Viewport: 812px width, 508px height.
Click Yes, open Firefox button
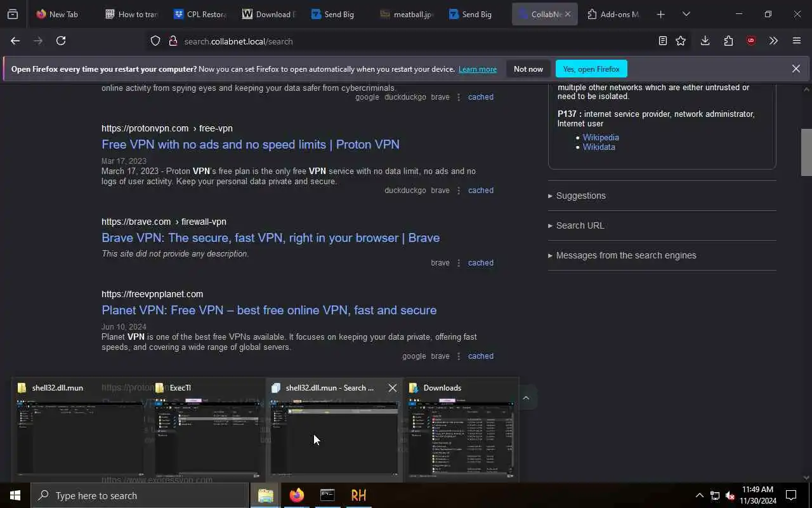click(591, 69)
